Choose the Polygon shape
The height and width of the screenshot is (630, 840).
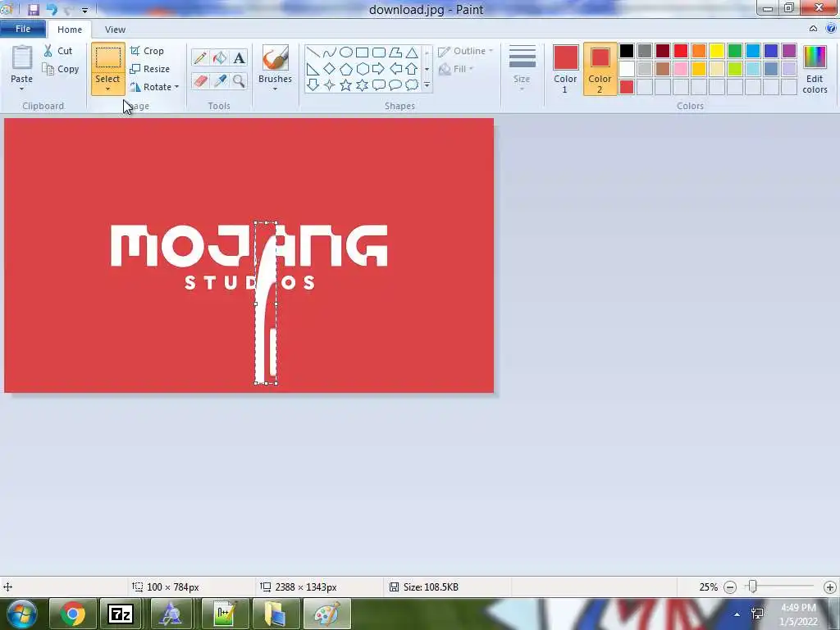pos(395,52)
